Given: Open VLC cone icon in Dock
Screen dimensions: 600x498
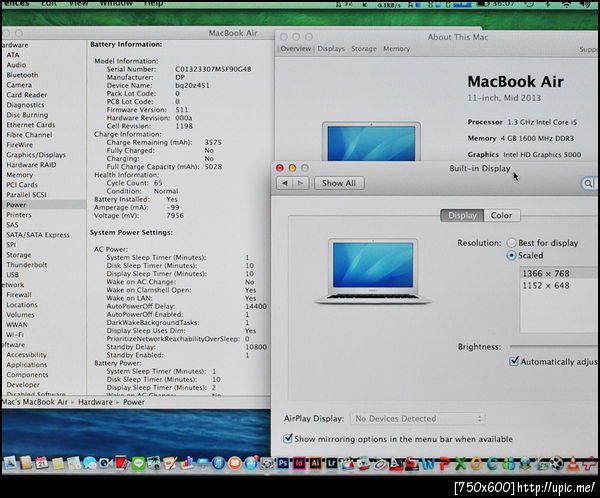Looking at the screenshot, I should 572,464.
